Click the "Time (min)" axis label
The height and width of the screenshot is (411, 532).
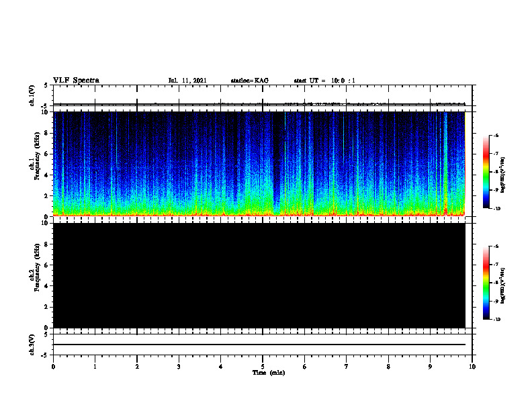click(269, 373)
